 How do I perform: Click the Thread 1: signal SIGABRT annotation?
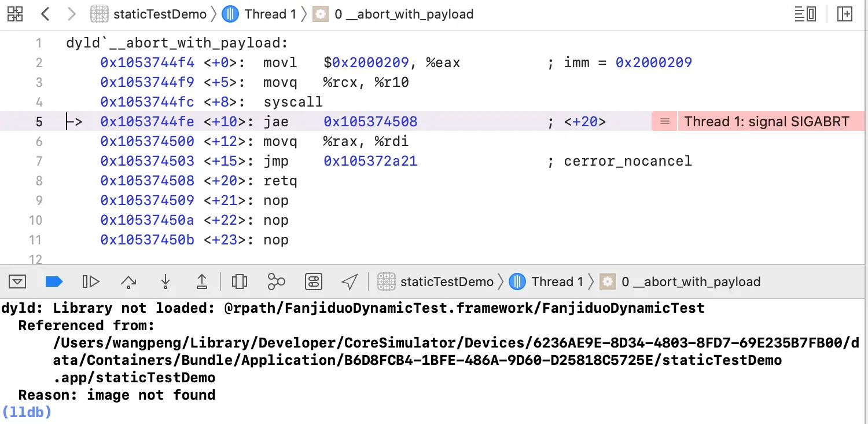click(767, 122)
